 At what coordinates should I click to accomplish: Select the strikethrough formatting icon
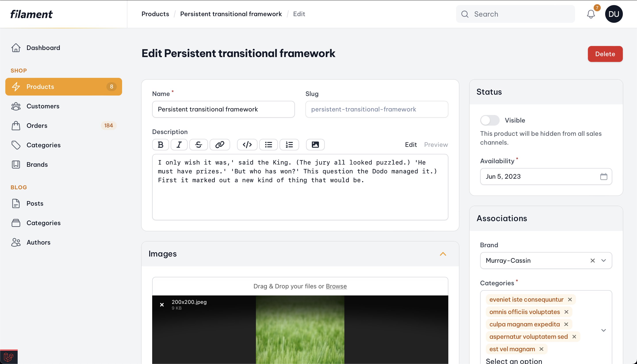click(198, 144)
